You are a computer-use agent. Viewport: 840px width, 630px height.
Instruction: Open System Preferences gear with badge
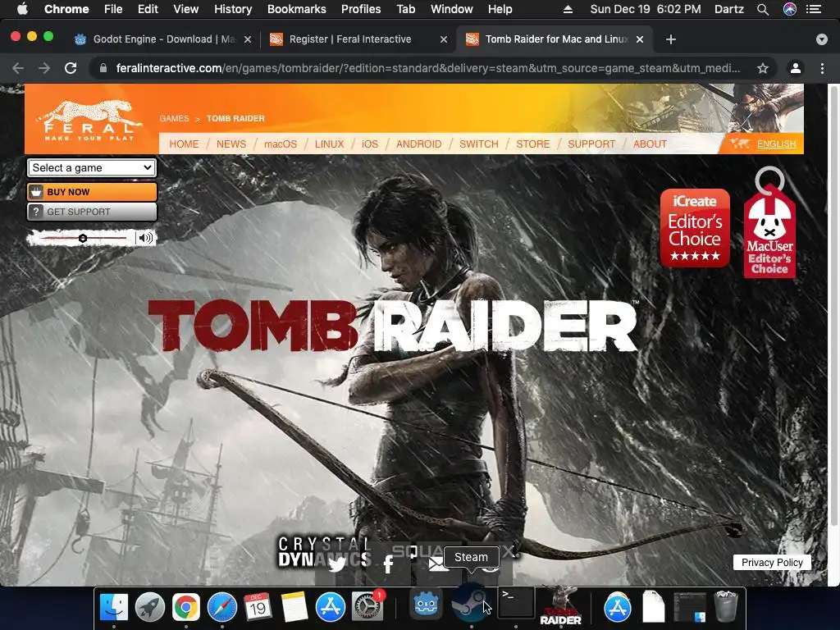point(367,607)
